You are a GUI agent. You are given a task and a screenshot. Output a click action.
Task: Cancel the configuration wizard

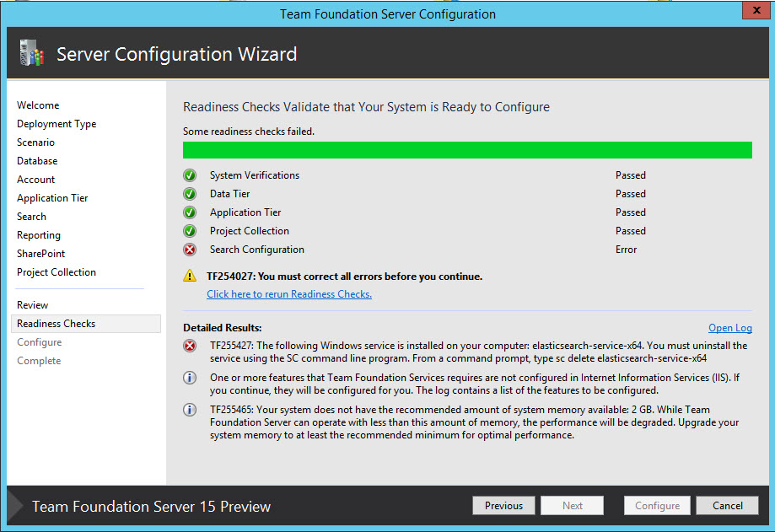pos(727,506)
